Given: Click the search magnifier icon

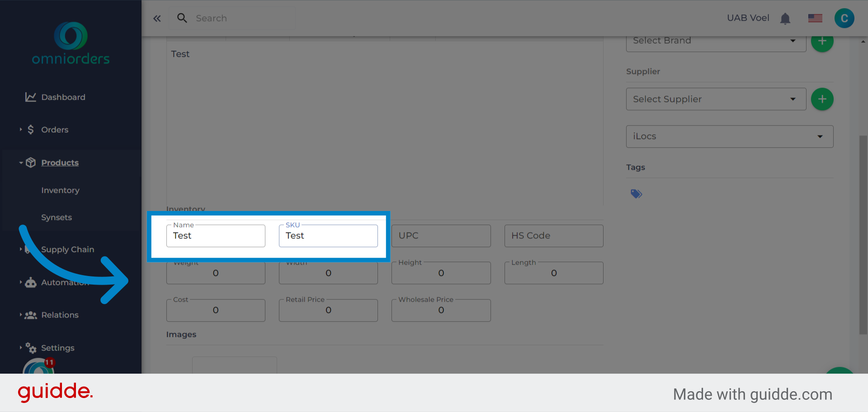Looking at the screenshot, I should coord(182,18).
